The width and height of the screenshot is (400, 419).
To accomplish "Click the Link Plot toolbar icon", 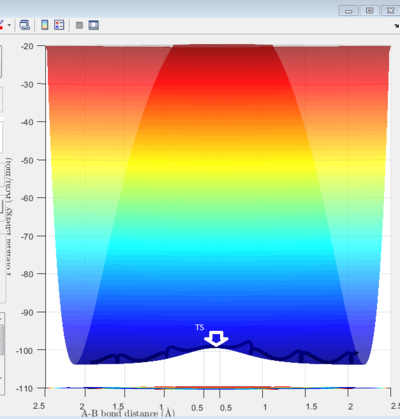I will 25,25.
